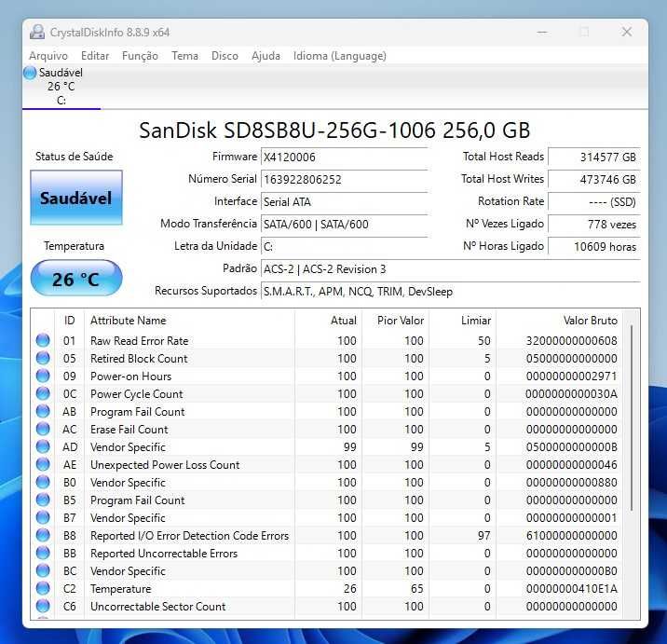Click raw value 00000000000880
Screen dimensions: 667x644
click(x=571, y=482)
